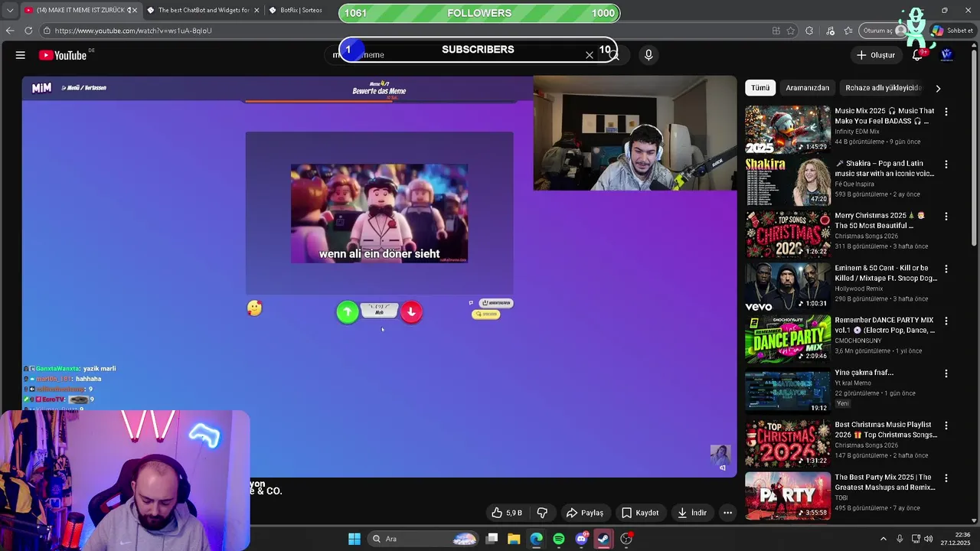Viewport: 980px width, 551px height.
Task: Open more actions ellipsis below the video
Action: pyautogui.click(x=728, y=513)
